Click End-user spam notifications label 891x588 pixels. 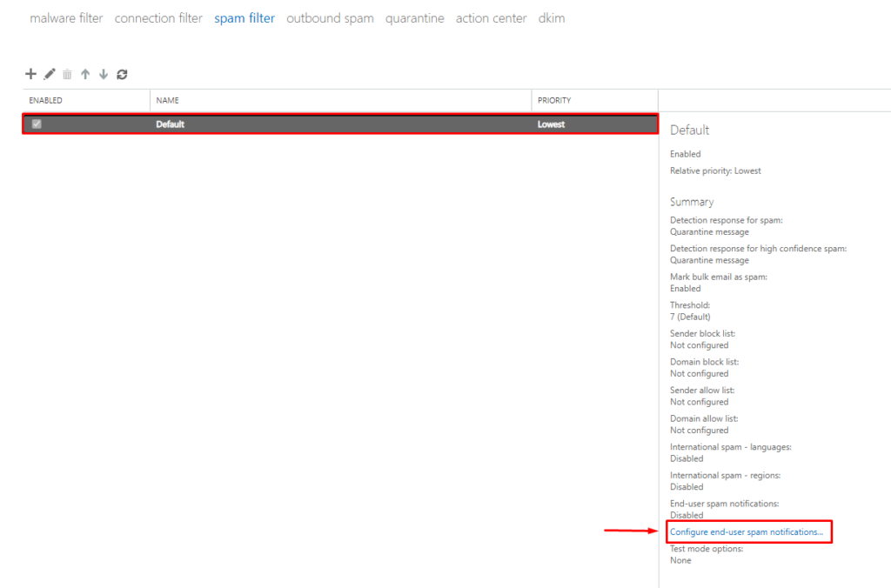pyautogui.click(x=725, y=504)
